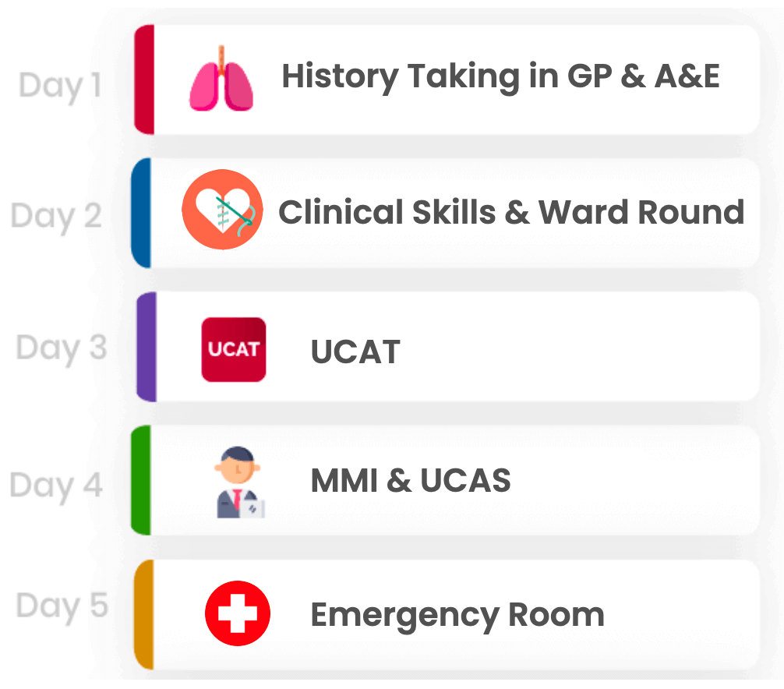Click the interviewer person icon
This screenshot has width=784, height=689.
point(239,482)
